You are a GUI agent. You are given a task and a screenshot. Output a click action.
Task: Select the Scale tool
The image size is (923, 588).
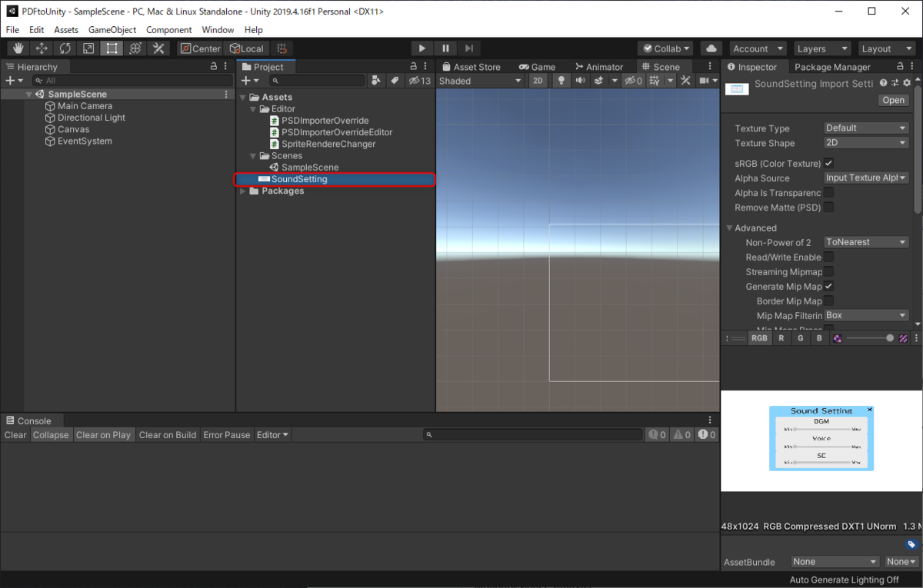click(x=88, y=48)
